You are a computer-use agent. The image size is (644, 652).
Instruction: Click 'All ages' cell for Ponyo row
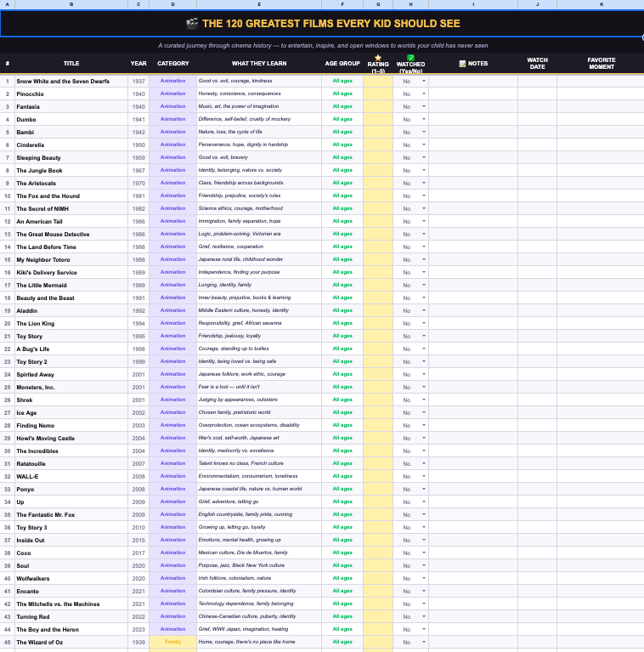point(342,489)
